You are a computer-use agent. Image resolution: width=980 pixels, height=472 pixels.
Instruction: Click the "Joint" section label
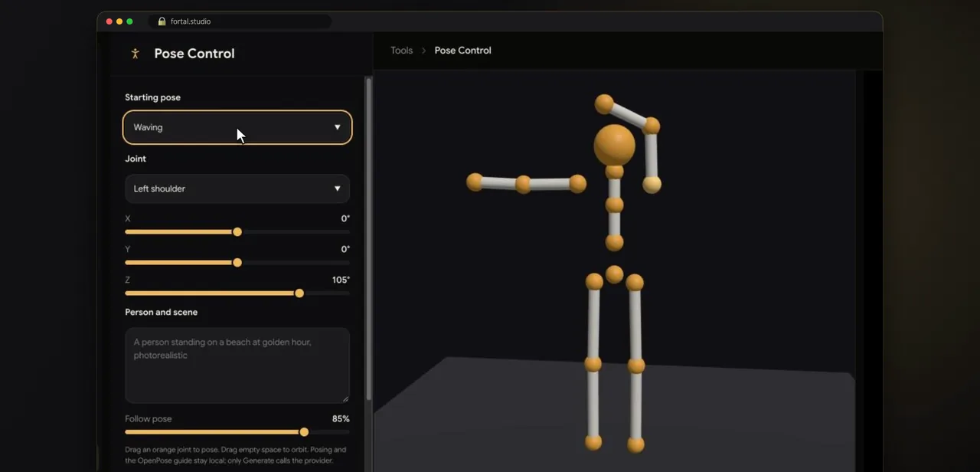[x=136, y=159]
